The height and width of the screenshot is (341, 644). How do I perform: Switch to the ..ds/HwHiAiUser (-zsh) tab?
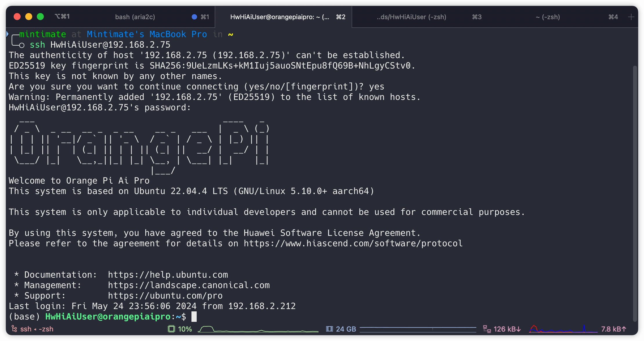(411, 17)
